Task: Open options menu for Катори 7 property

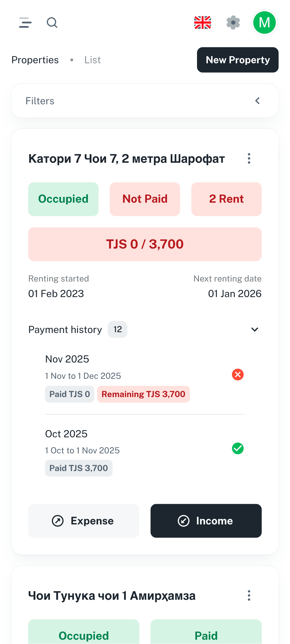Action: (x=249, y=158)
